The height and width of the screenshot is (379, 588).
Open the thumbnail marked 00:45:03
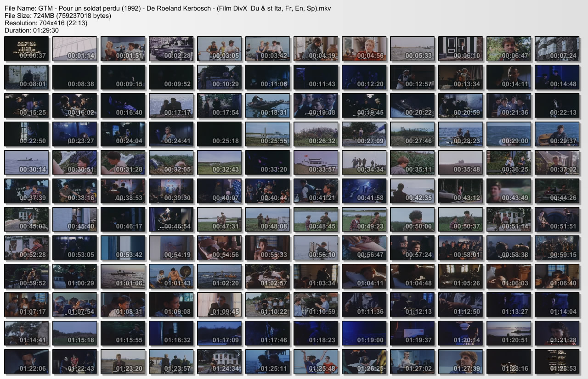[x=26, y=219]
